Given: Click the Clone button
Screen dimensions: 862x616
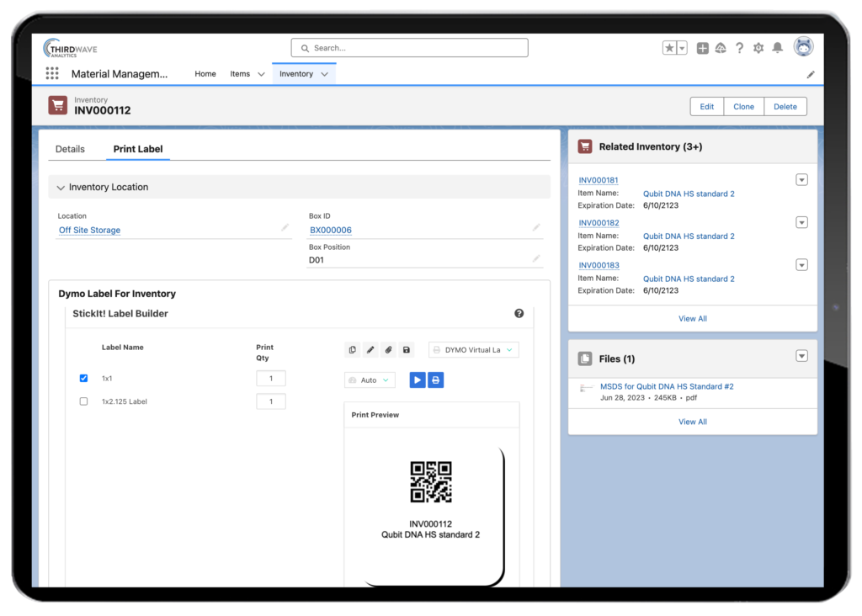Looking at the screenshot, I should (x=744, y=107).
